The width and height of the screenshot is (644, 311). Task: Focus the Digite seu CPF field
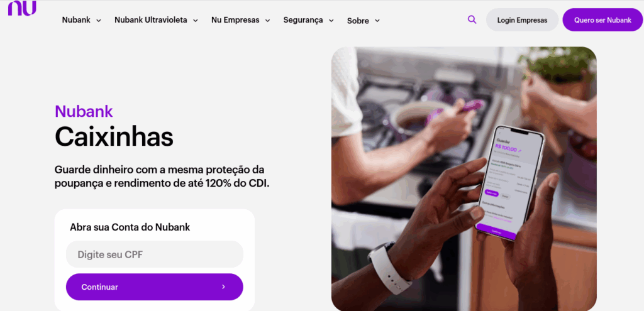[155, 254]
